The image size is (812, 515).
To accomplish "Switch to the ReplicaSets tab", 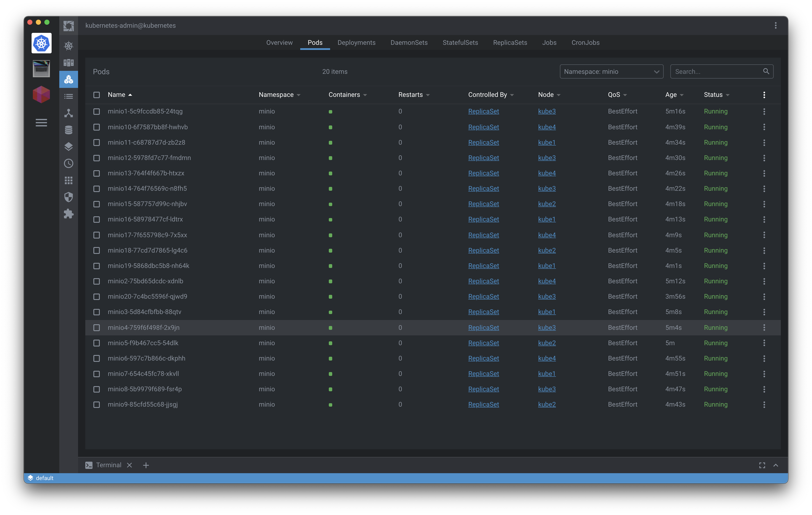I will click(x=510, y=42).
